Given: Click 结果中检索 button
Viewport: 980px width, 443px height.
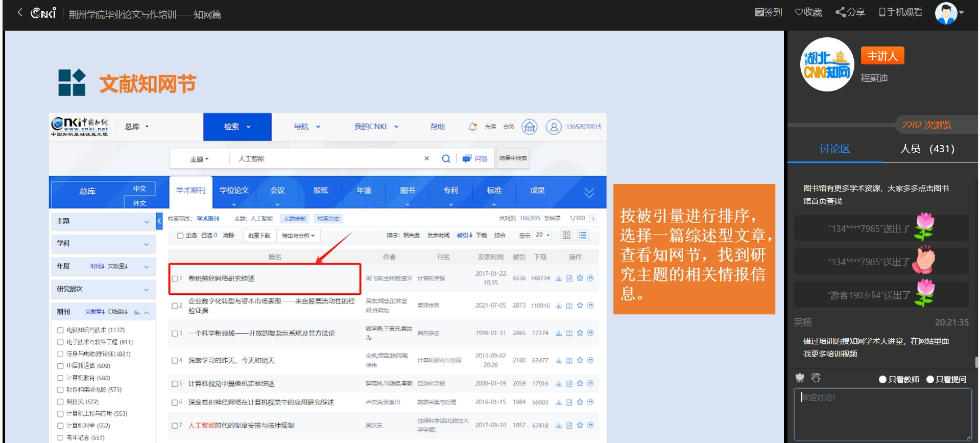Looking at the screenshot, I should click(513, 158).
